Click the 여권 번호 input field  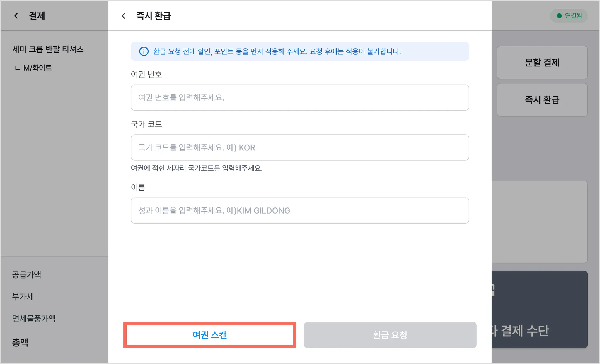point(300,97)
